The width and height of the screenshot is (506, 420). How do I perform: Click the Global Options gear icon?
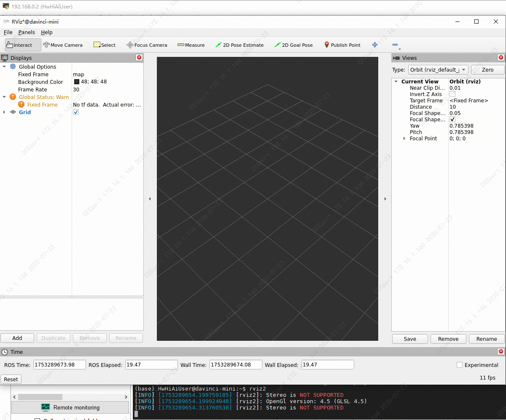tap(13, 67)
